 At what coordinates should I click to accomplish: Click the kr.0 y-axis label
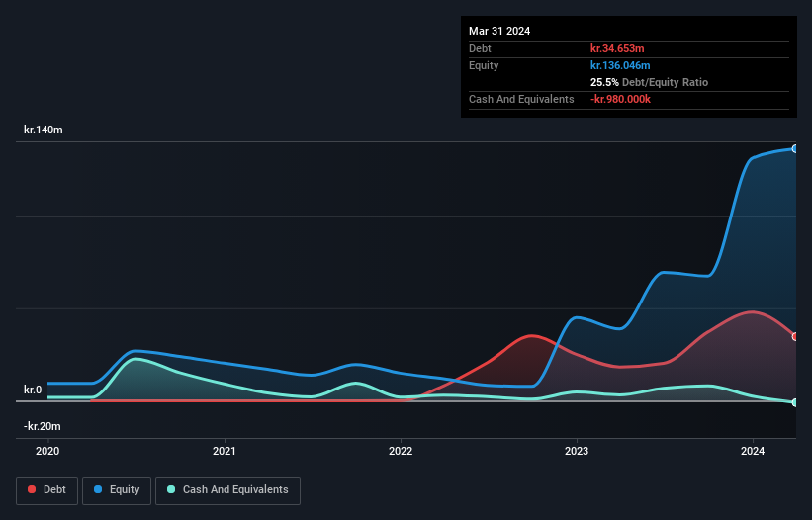[x=33, y=390]
